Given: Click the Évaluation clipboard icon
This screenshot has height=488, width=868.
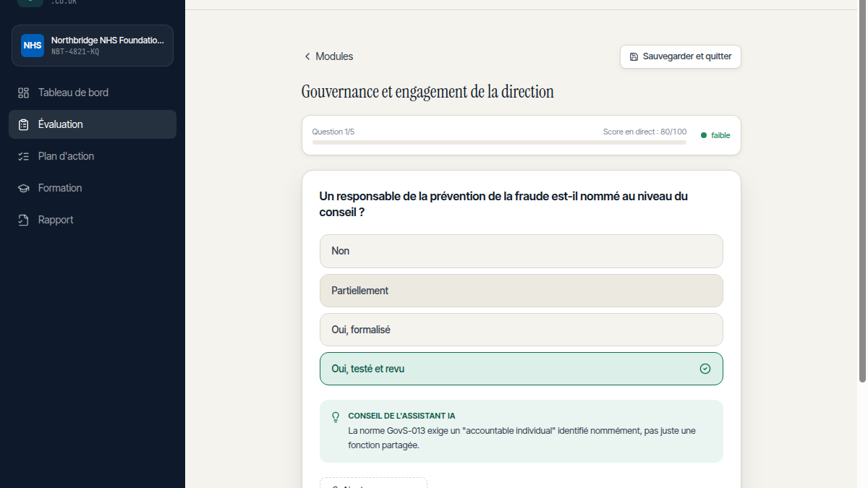Looking at the screenshot, I should [x=24, y=124].
